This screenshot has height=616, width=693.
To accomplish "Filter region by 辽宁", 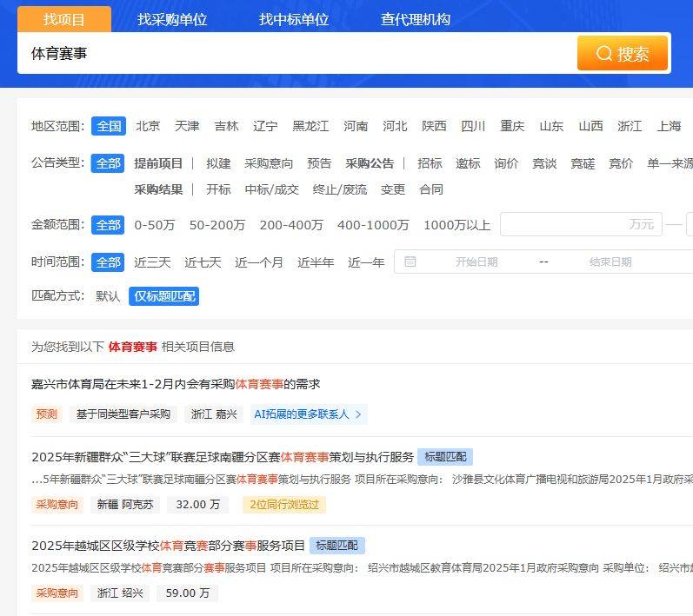I will [265, 126].
